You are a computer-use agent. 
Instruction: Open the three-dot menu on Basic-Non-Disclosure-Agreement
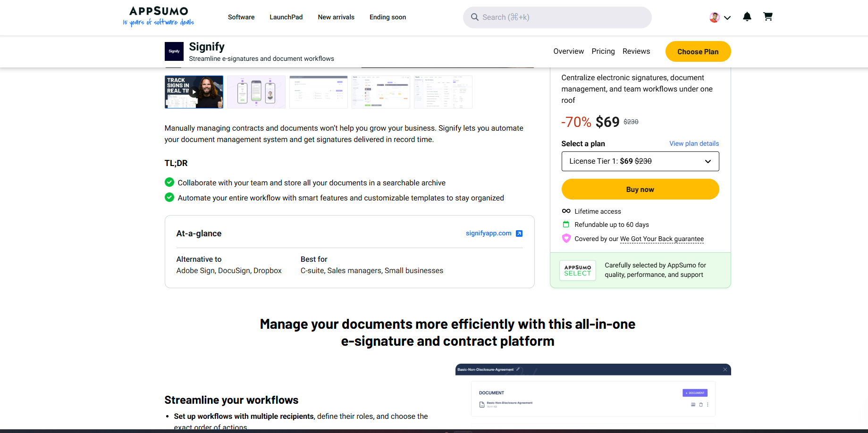click(708, 404)
